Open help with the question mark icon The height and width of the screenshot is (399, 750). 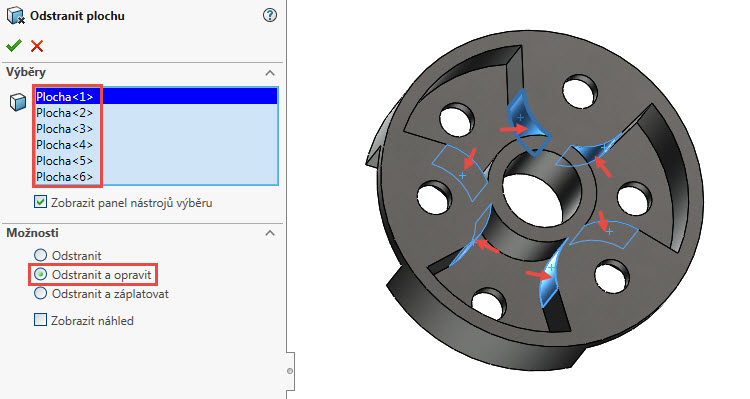pyautogui.click(x=270, y=15)
